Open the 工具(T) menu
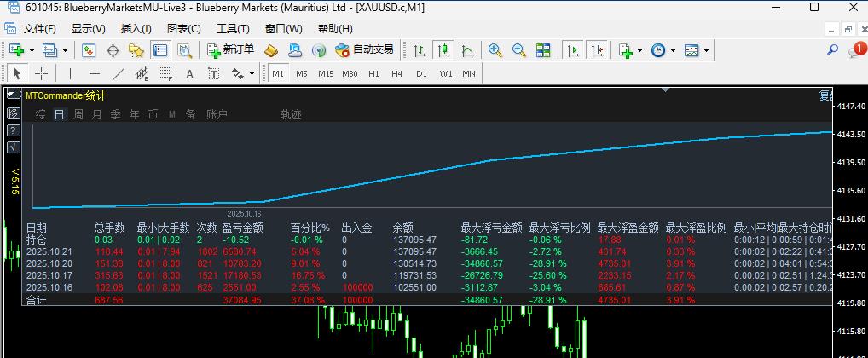Viewport: 868px width, 358px height. coord(233,29)
